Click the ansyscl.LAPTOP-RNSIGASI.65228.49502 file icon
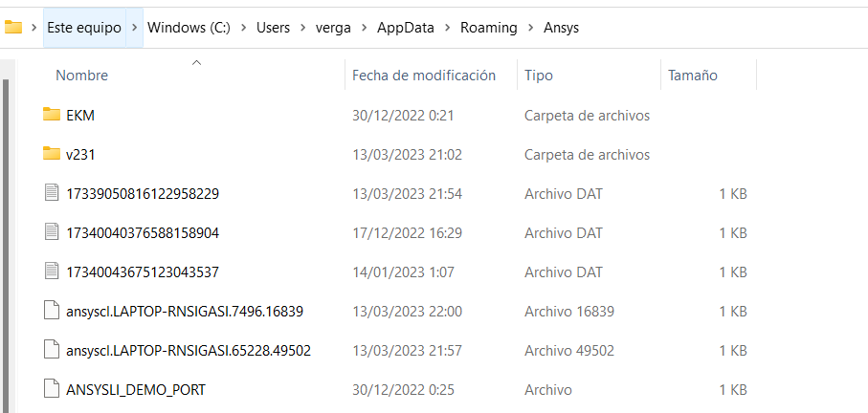Image resolution: width=868 pixels, height=413 pixels. pyautogui.click(x=52, y=350)
